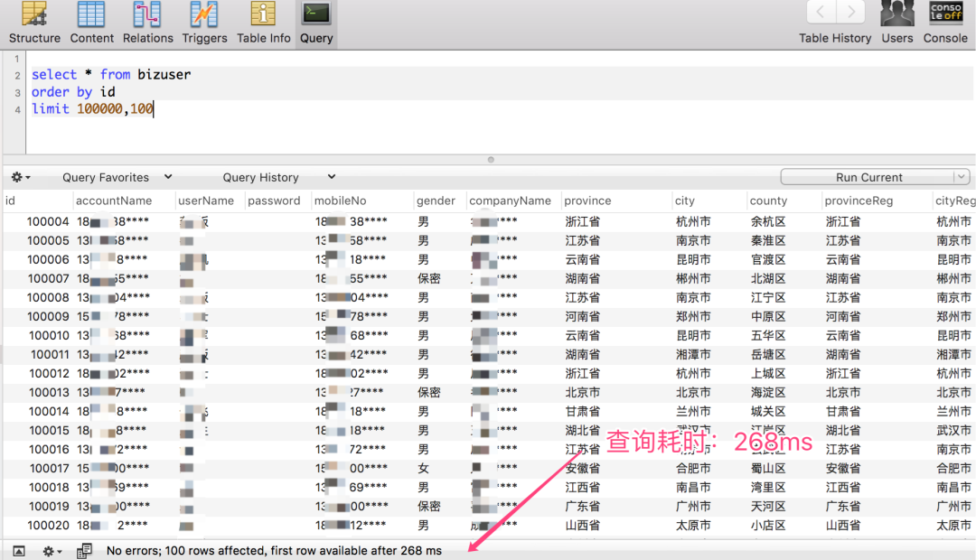Open the Triggers view icon
This screenshot has height=560, width=976.
click(204, 14)
